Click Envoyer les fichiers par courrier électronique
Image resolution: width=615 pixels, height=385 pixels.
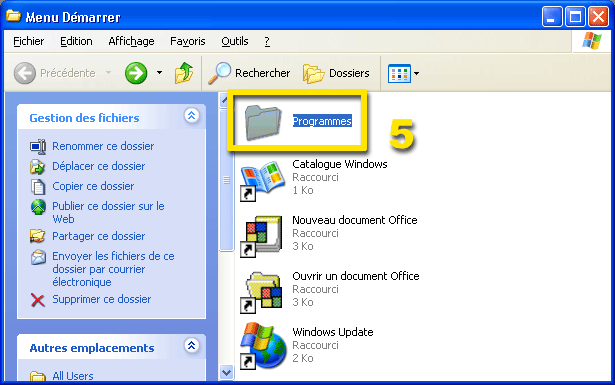tap(113, 269)
